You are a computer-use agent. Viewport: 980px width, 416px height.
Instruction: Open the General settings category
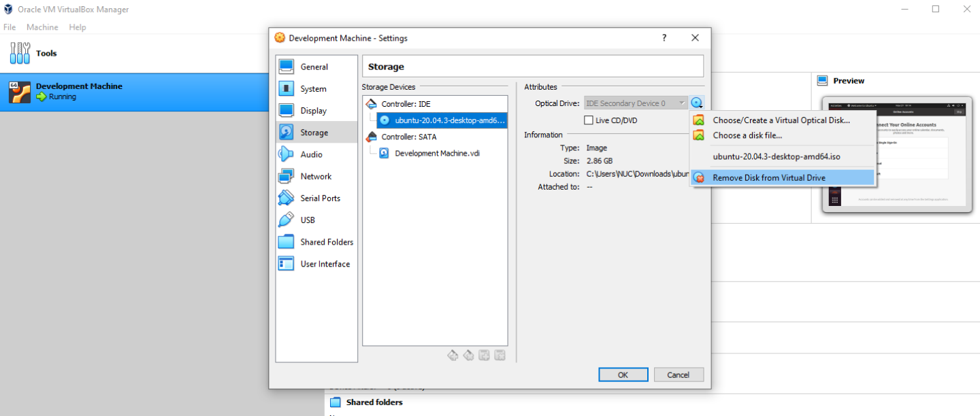click(x=316, y=67)
